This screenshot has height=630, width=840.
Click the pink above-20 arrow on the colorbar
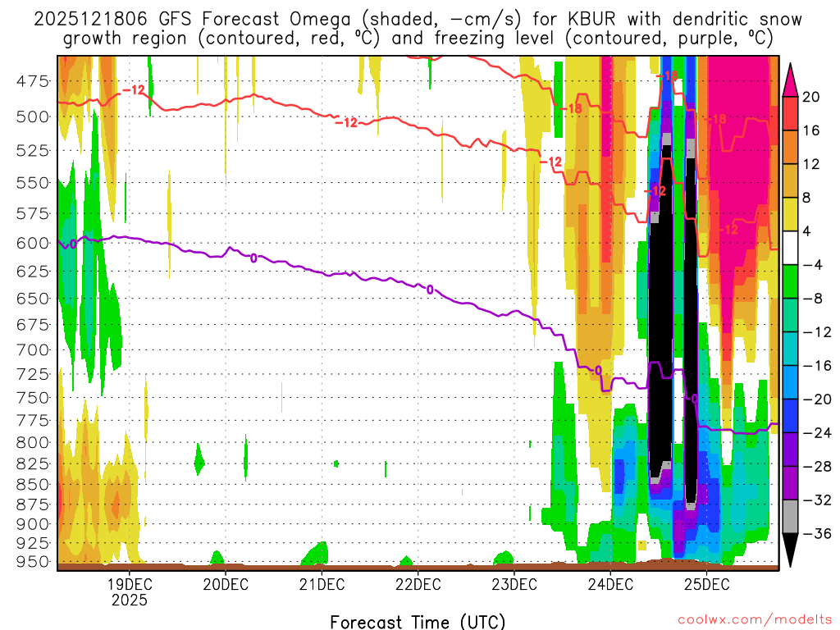pyautogui.click(x=790, y=81)
